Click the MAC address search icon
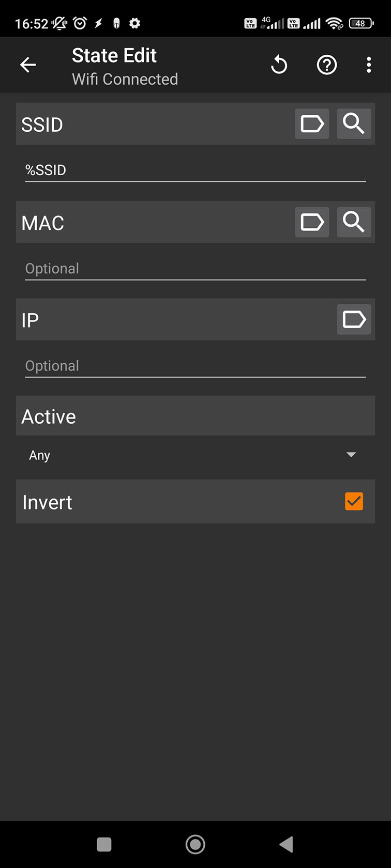This screenshot has height=868, width=391. [354, 222]
